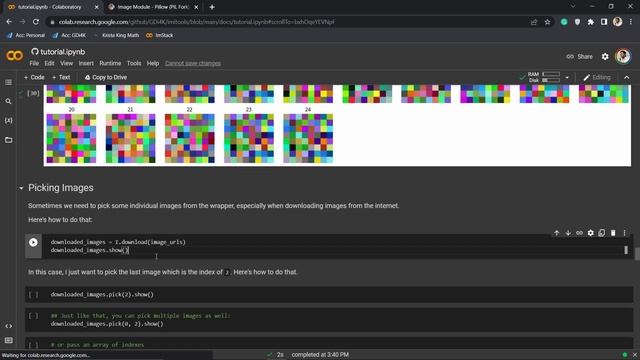Screen dimensions: 640x360
Task: Open the Google account avatar in Colab
Action: click(x=623, y=56)
